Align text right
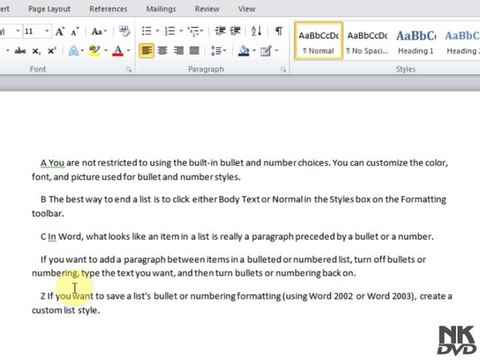 (x=178, y=51)
